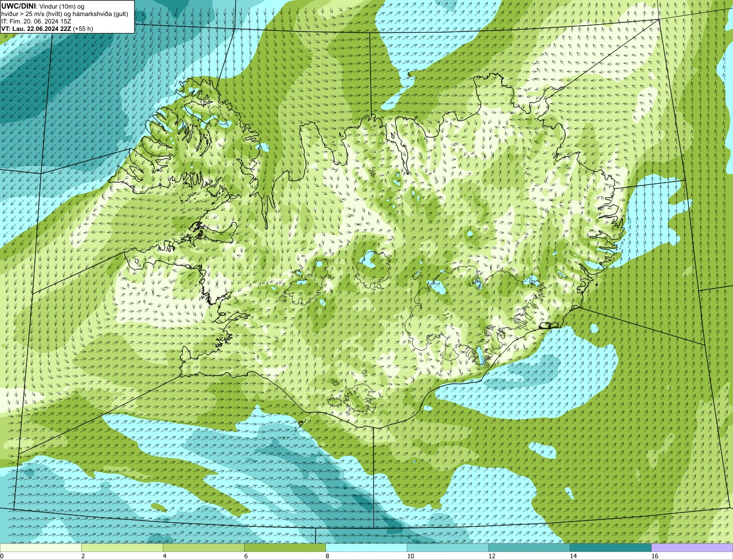
Task: Select the 4–6 m/s legend color segment
Action: 203,548
